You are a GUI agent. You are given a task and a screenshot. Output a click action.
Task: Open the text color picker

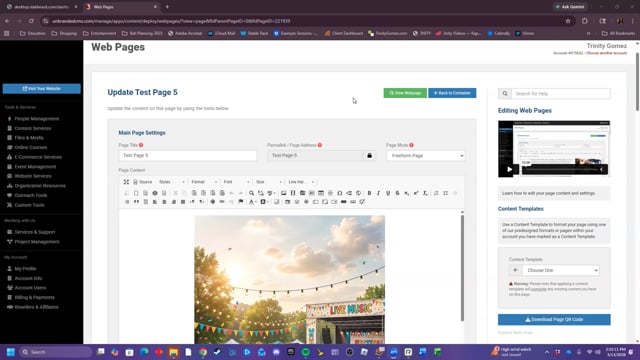253,202
